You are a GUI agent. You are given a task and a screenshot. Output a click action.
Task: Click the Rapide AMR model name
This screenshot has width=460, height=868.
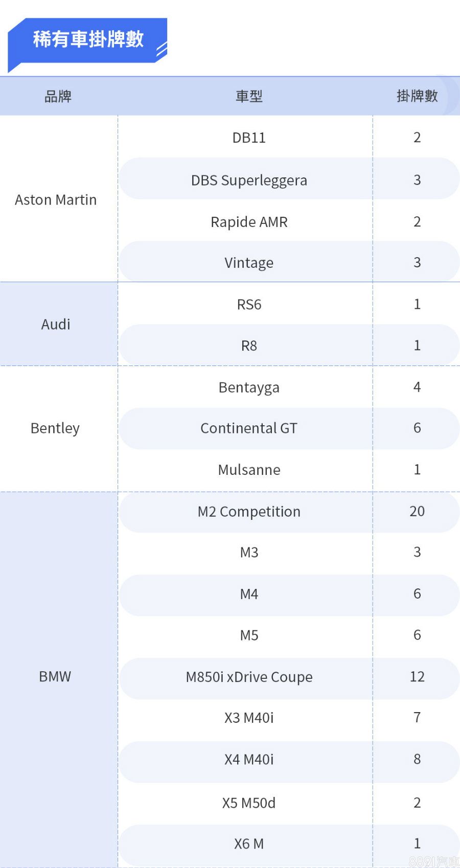tap(249, 222)
